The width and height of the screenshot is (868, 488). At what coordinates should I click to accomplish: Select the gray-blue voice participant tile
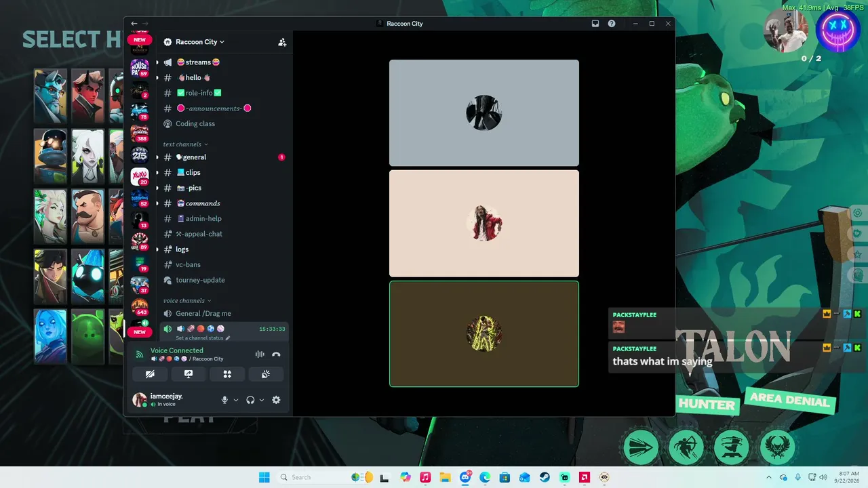484,113
